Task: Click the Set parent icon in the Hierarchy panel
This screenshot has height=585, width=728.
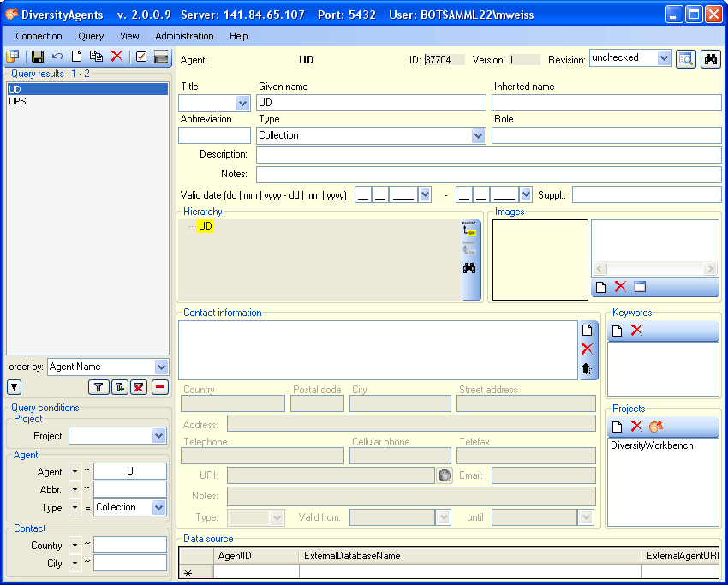Action: pyautogui.click(x=469, y=230)
